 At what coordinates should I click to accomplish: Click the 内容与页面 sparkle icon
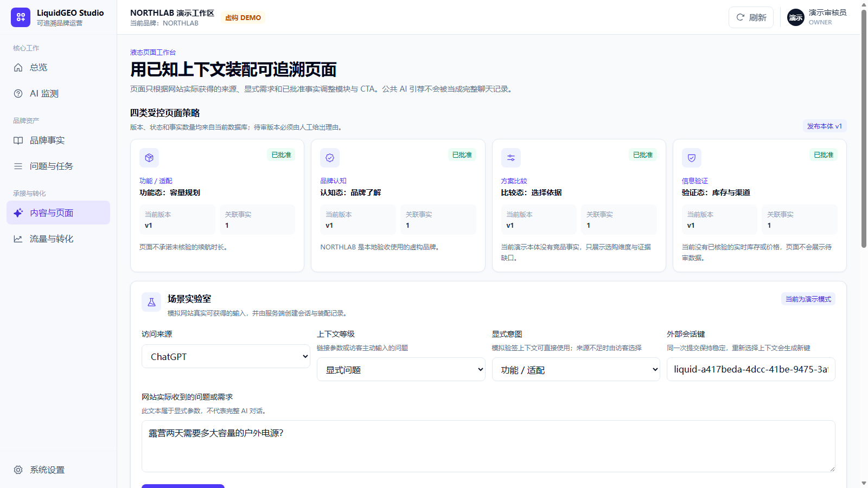tap(18, 213)
